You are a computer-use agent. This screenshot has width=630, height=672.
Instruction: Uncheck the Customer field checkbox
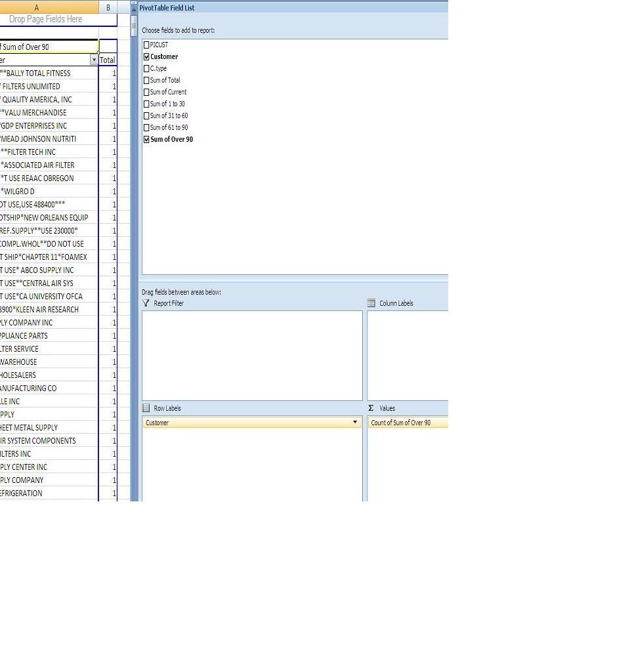pyautogui.click(x=146, y=56)
